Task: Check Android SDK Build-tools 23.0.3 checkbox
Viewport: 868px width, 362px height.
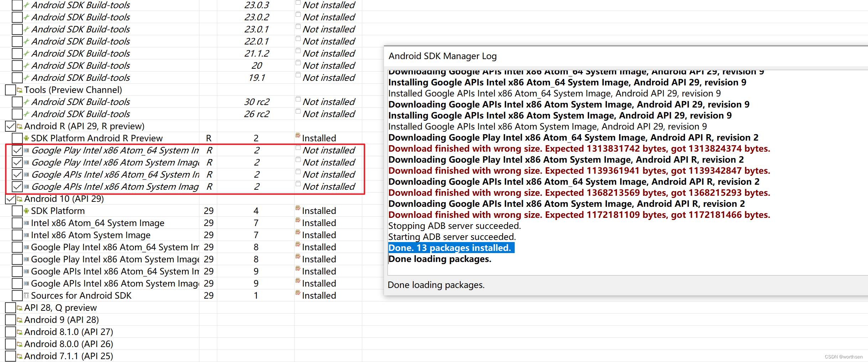Action: click(17, 5)
